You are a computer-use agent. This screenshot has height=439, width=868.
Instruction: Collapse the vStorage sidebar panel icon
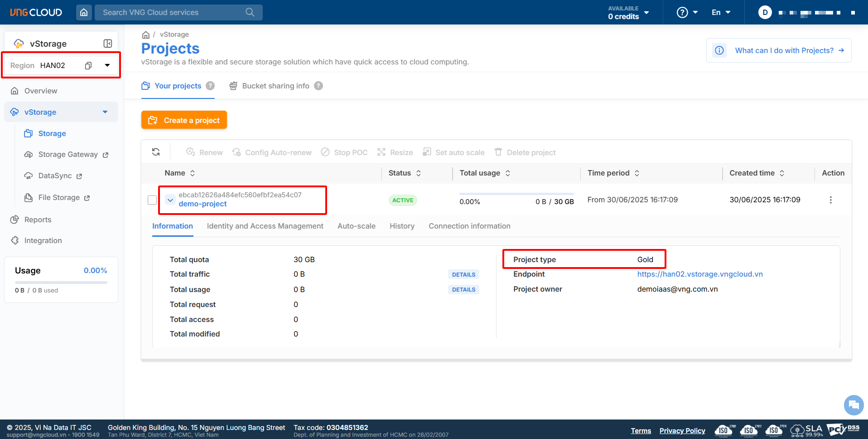(108, 44)
